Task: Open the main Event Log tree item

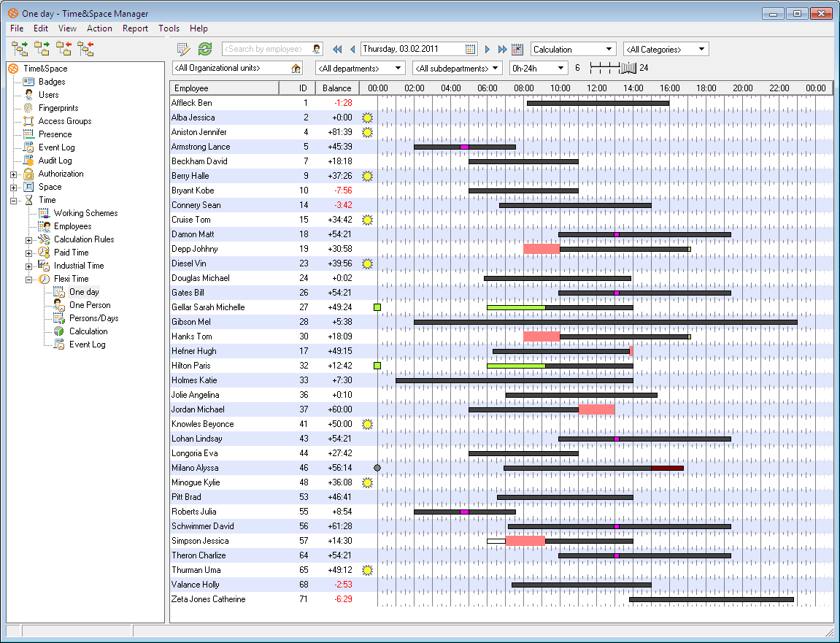Action: 57,147
